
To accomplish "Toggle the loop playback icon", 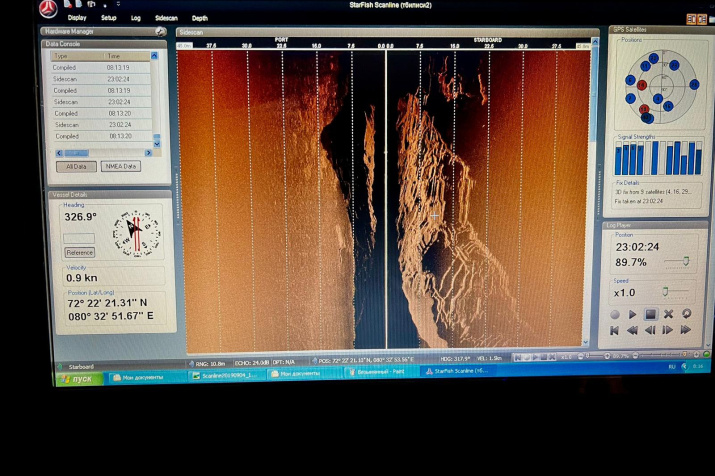I will click(686, 314).
